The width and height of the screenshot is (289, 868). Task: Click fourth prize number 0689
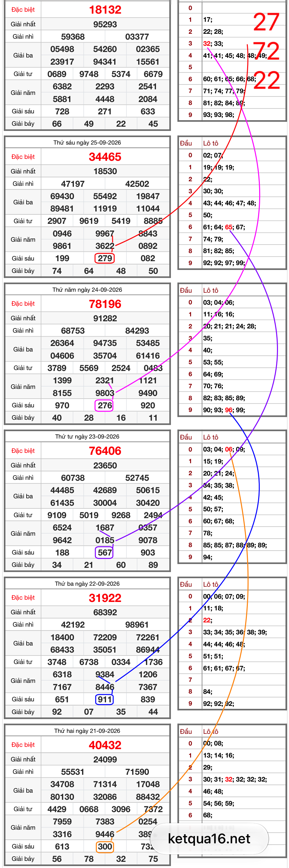57,74
